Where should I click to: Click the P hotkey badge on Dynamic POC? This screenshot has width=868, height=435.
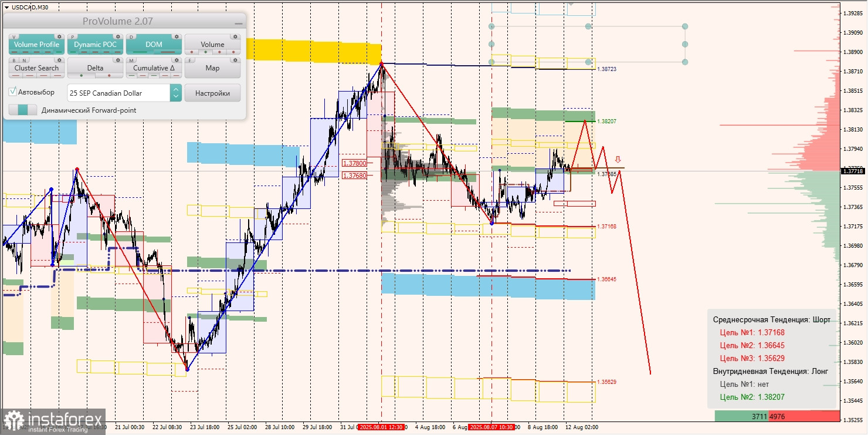(73, 37)
